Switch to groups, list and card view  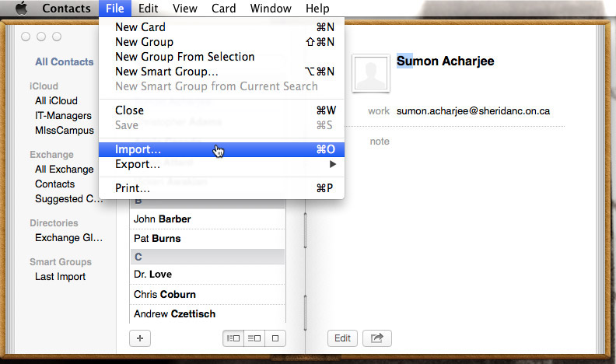coord(233,338)
